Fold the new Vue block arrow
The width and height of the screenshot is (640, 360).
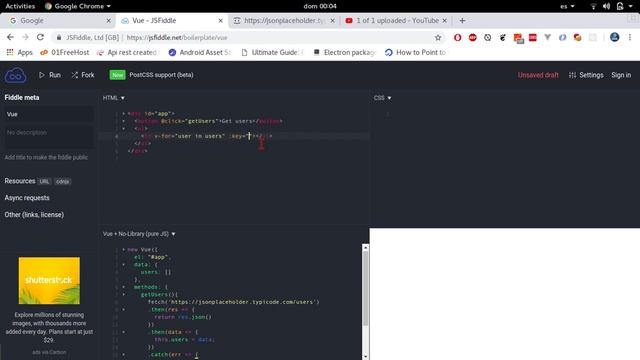click(x=123, y=249)
